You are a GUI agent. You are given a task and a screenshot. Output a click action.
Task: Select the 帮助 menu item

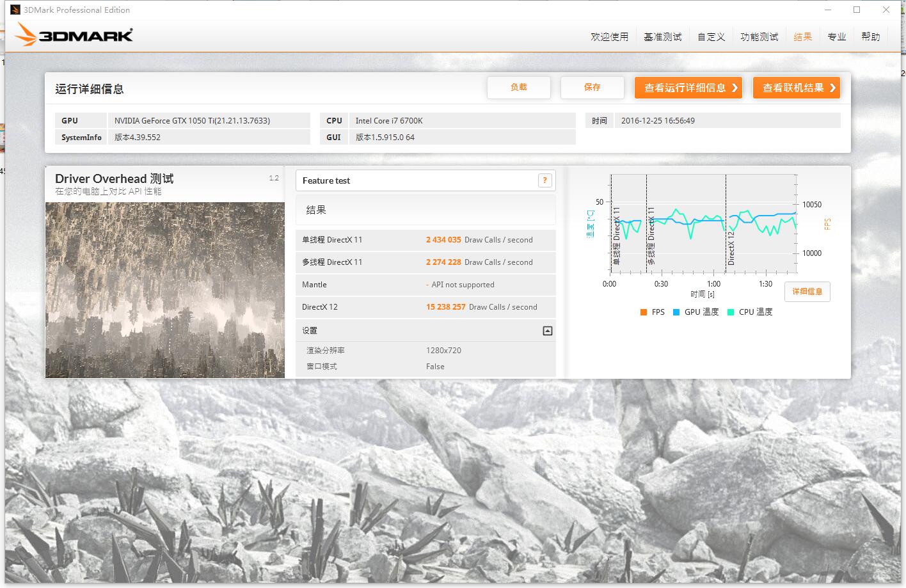coord(870,36)
